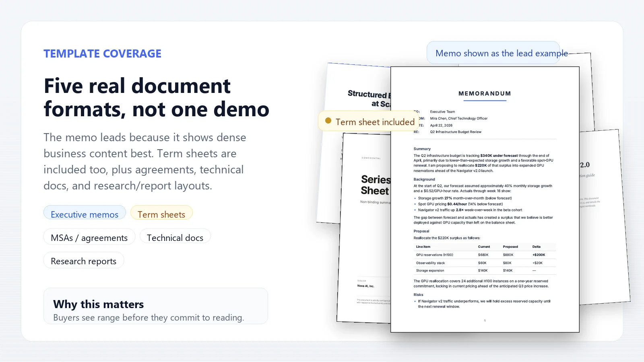Click the gold dot on Term sheet badge
Viewport: 644px width, 362px height.
328,121
